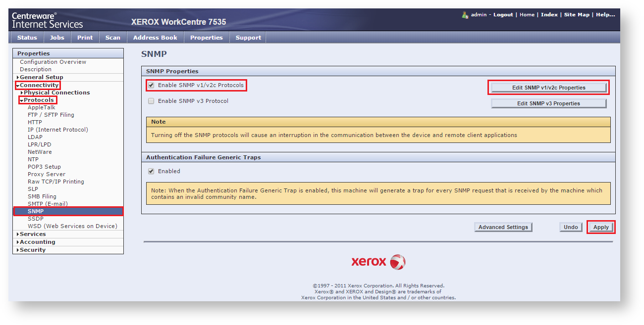Open the Description page

pyautogui.click(x=36, y=69)
